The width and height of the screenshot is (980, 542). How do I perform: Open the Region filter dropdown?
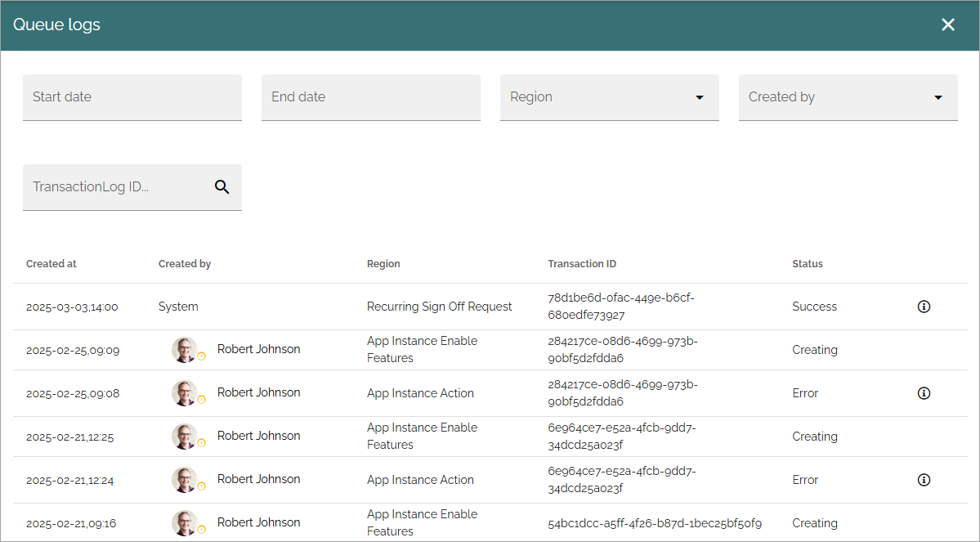[610, 97]
